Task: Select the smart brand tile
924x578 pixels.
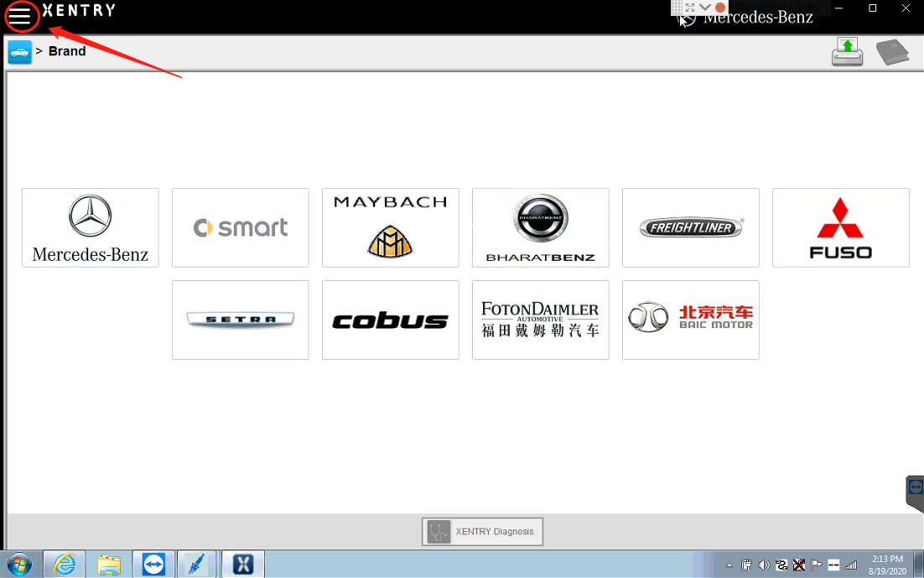Action: pos(241,227)
